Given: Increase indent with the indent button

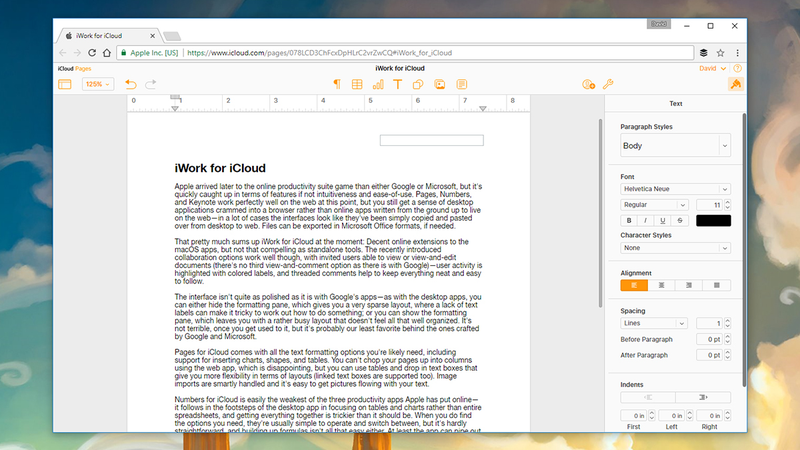Looking at the screenshot, I should (703, 397).
